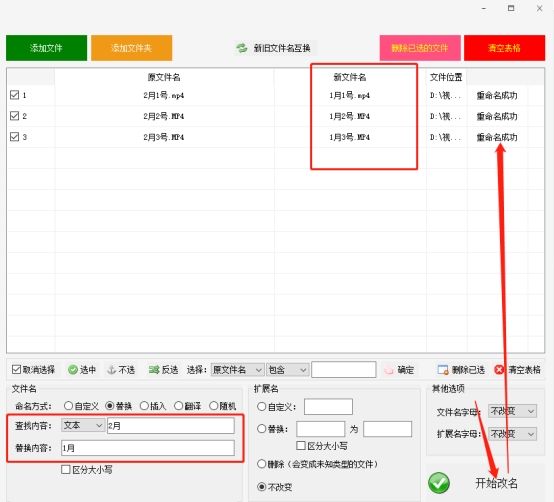554x502 pixels.
Task: Select the 随机 naming mode radio
Action: click(213, 406)
